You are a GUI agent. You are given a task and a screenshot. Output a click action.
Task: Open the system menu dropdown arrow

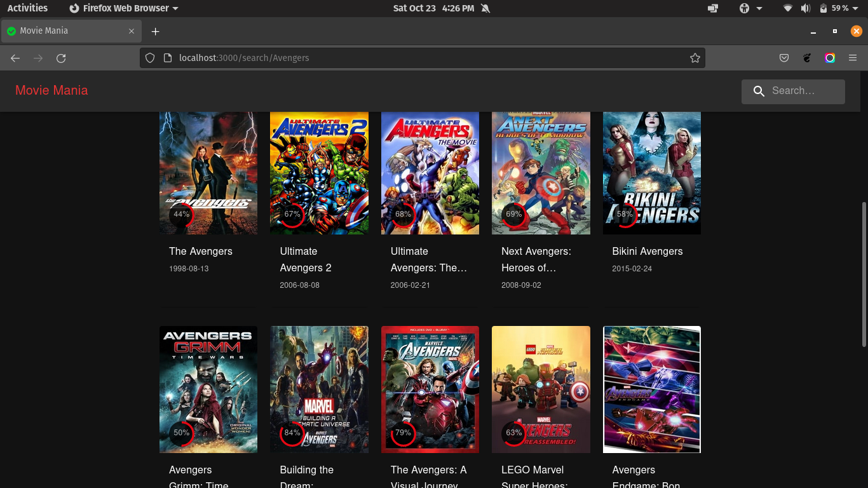pos(857,8)
